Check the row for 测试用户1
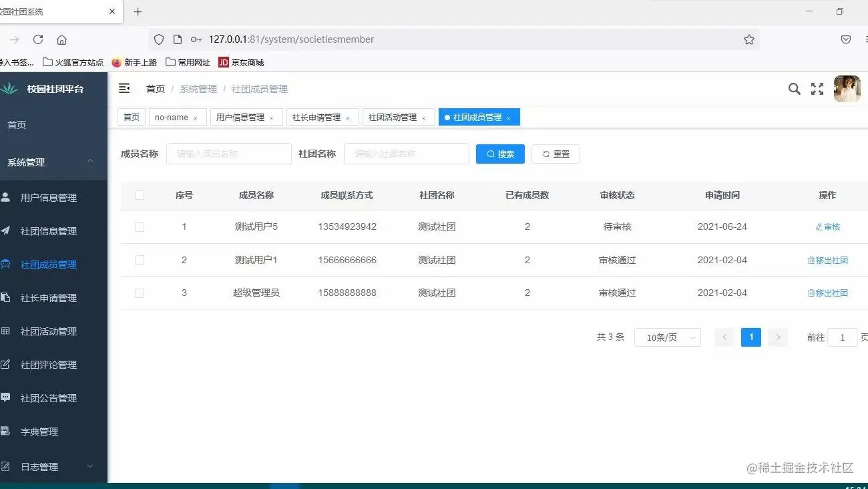 [140, 260]
